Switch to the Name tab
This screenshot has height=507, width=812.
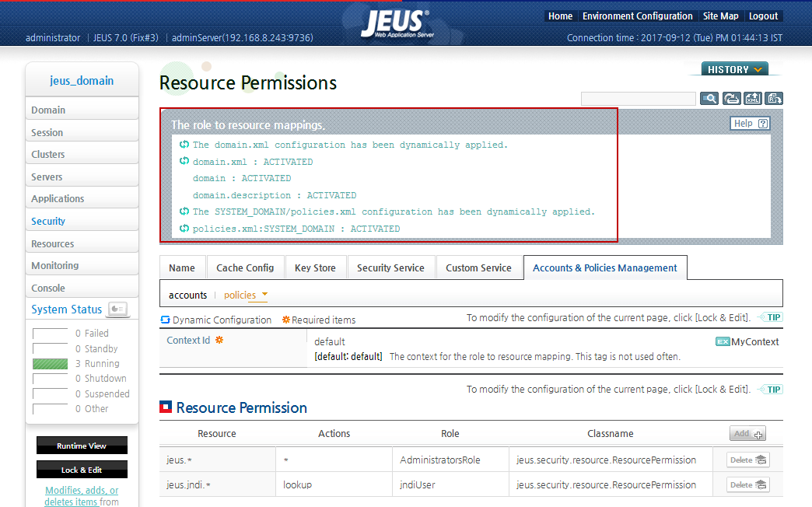click(x=182, y=267)
